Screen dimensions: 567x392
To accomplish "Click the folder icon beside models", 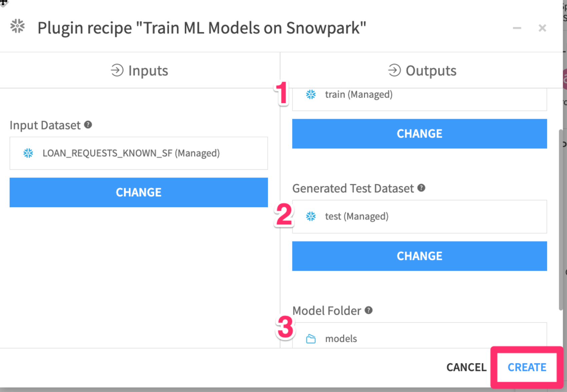I will tap(311, 339).
